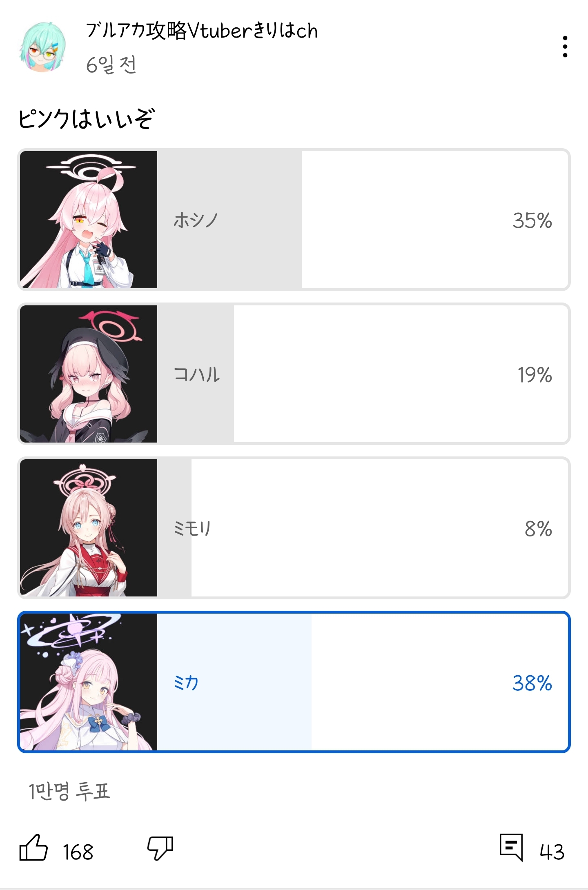This screenshot has height=890, width=588.
Task: Open channel name ブルアカ攻略Vtuberきりはch
Action: pyautogui.click(x=202, y=31)
